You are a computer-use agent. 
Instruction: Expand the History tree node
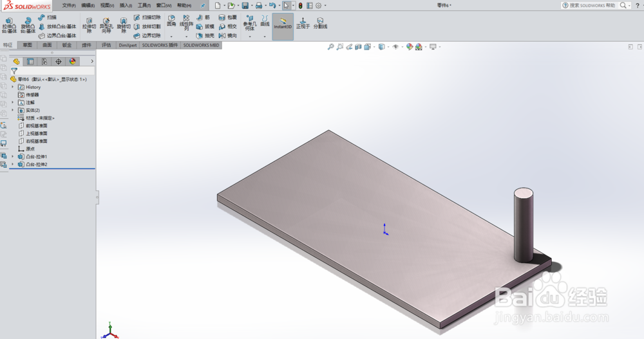click(x=13, y=87)
